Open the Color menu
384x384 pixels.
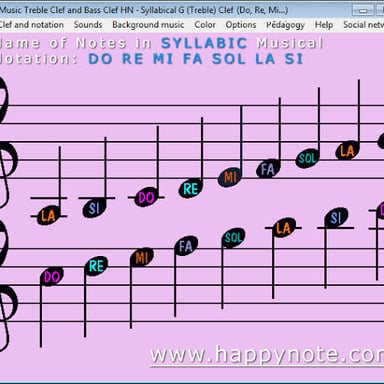(x=205, y=25)
